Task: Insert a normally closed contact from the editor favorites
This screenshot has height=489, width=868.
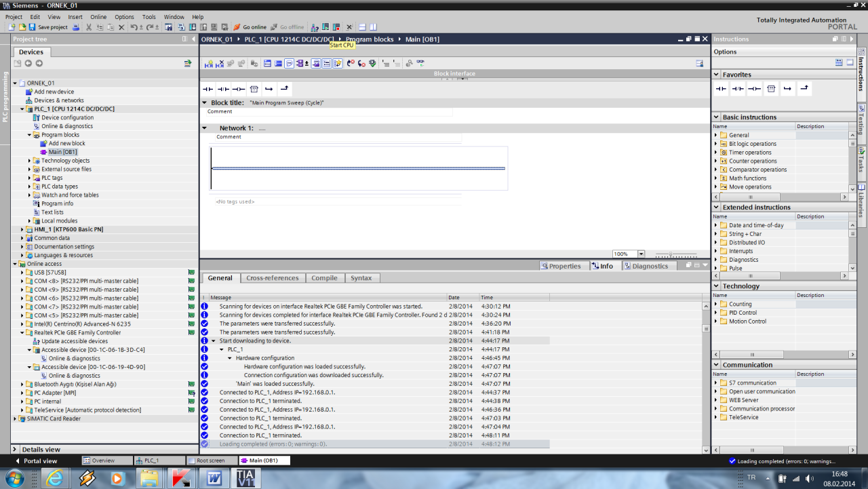Action: coord(223,89)
